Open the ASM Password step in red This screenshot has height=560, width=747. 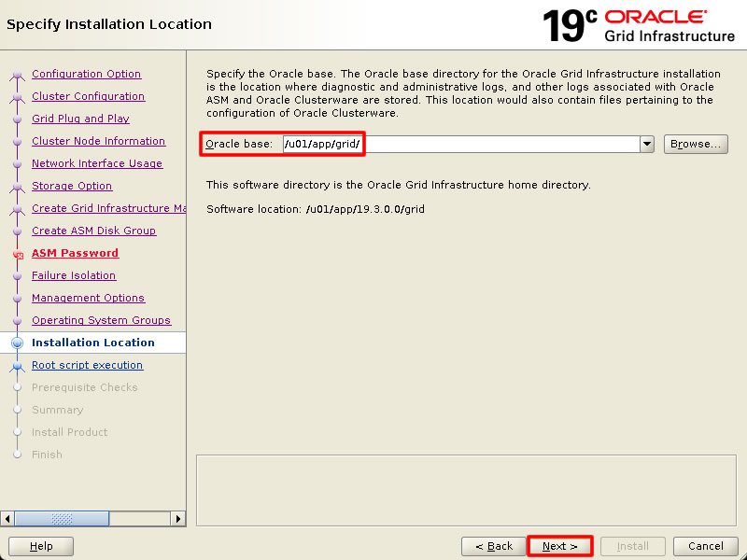coord(75,253)
